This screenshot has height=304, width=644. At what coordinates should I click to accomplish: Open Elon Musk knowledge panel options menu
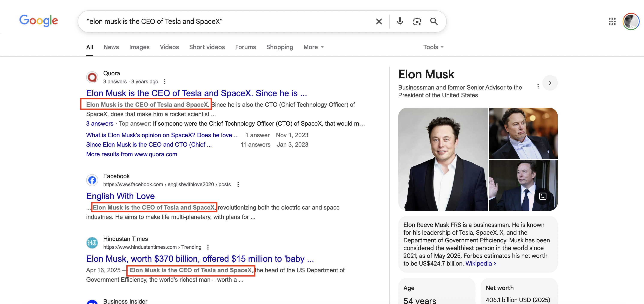click(x=538, y=87)
